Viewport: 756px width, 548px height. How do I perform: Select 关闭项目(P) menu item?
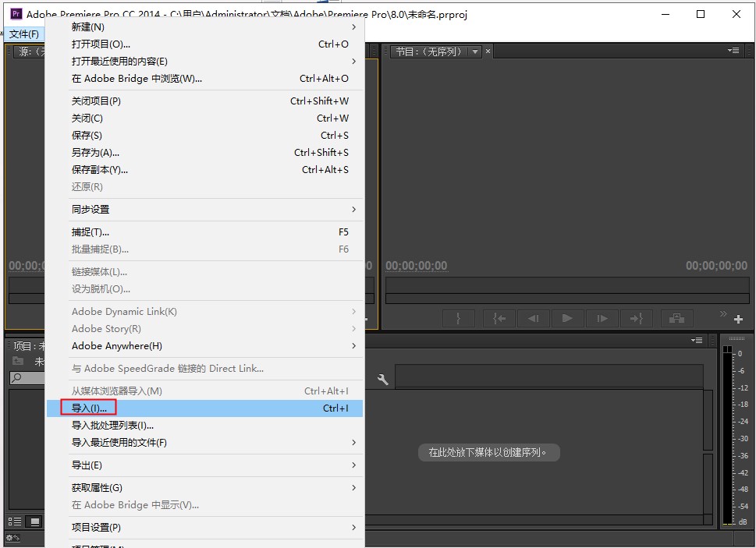205,101
